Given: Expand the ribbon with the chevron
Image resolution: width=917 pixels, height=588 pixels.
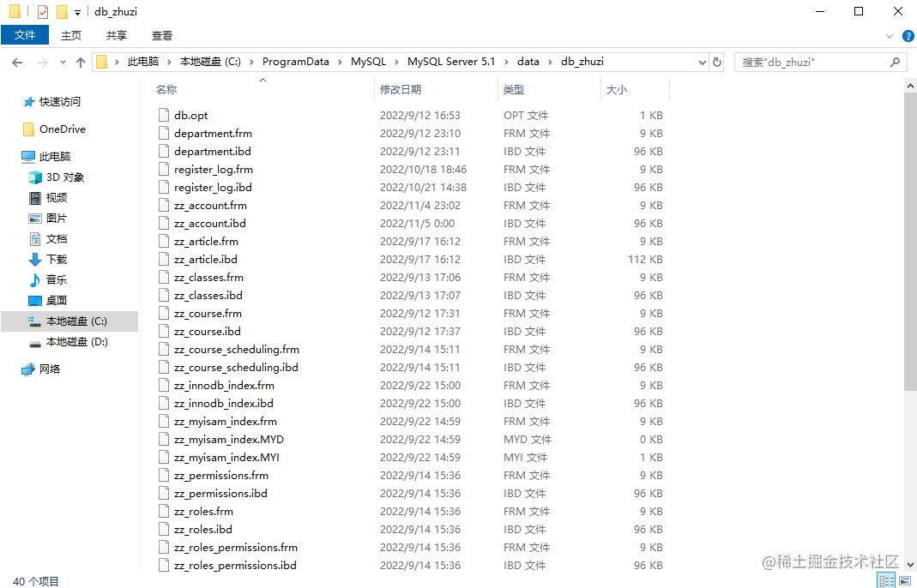Looking at the screenshot, I should (890, 36).
